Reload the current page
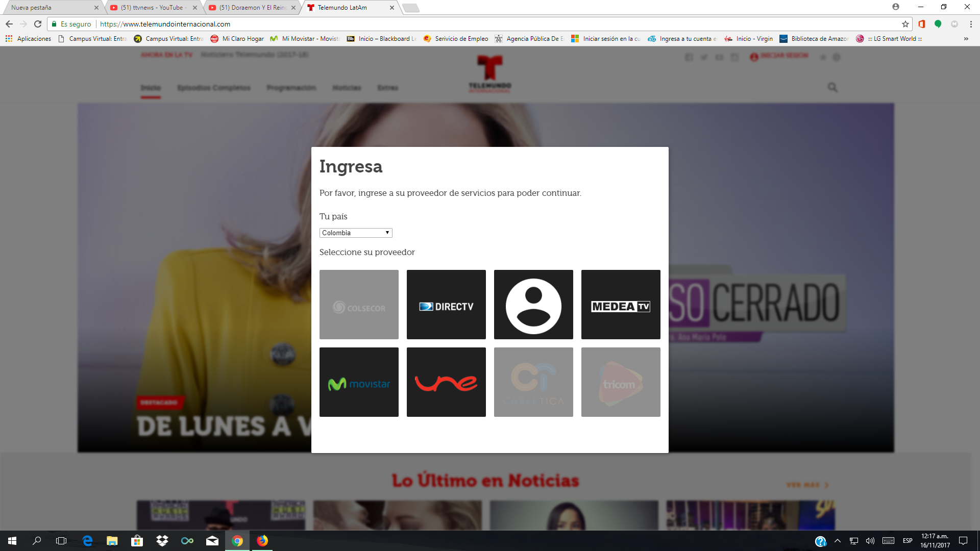Screen dimensions: 980x551 pyautogui.click(x=38, y=24)
